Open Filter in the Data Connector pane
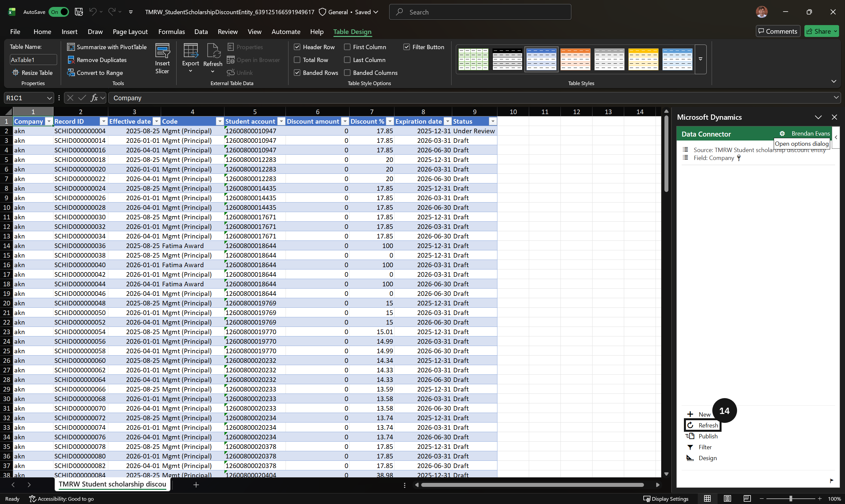 (x=699, y=447)
